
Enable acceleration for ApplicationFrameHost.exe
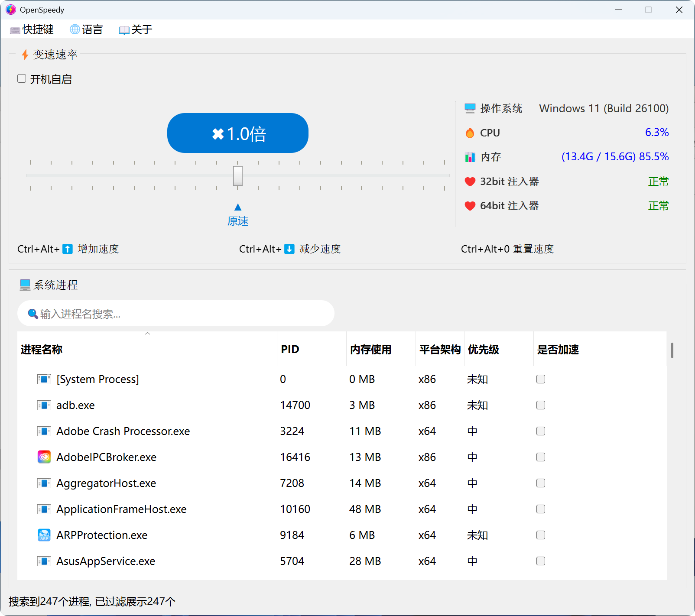pyautogui.click(x=540, y=509)
